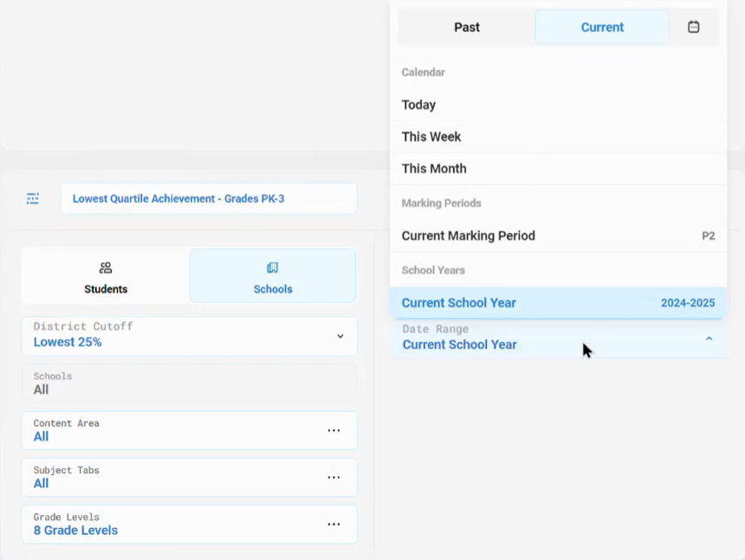Open the calendar picker icon

pos(693,27)
